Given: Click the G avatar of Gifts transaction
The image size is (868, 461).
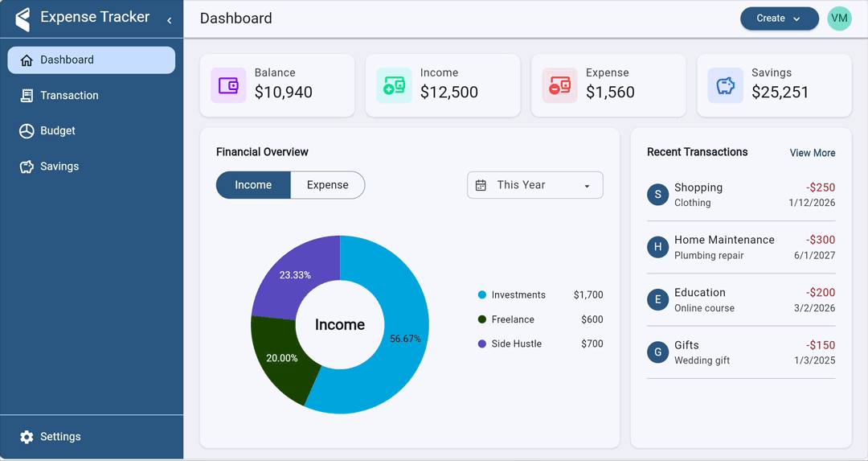Looking at the screenshot, I should coord(657,352).
